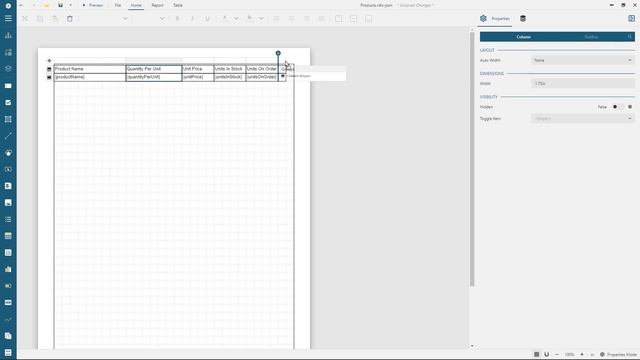This screenshot has width=640, height=360.
Task: Switch Properties Mode in the status bar
Action: [618, 354]
